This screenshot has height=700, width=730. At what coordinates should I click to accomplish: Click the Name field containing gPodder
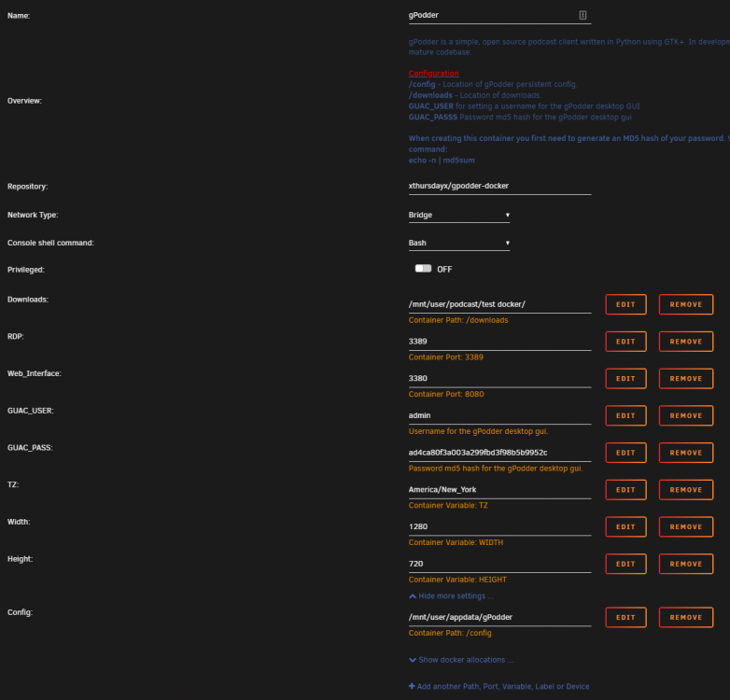[499, 15]
